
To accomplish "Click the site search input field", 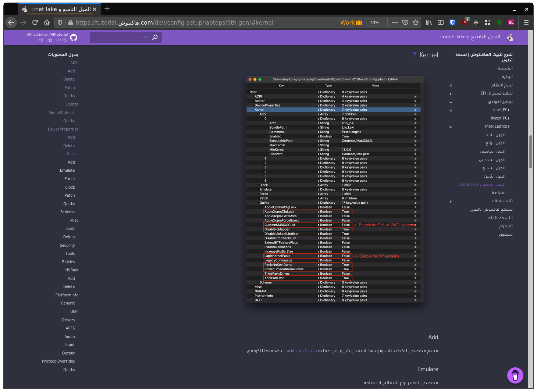I will (x=121, y=37).
